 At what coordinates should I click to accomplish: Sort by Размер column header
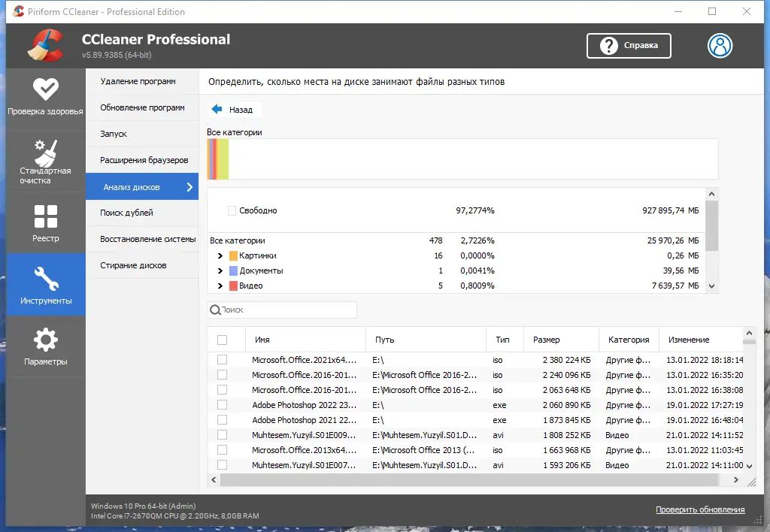click(x=561, y=340)
